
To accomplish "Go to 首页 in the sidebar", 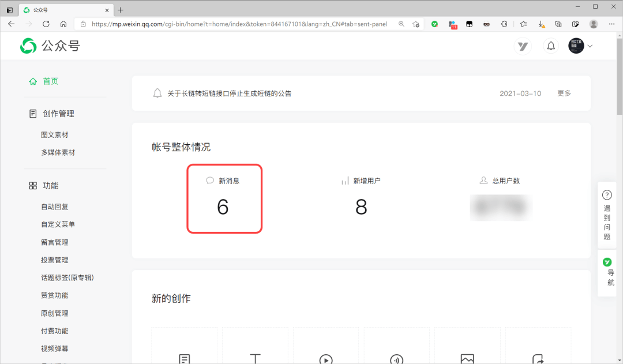I will [50, 81].
